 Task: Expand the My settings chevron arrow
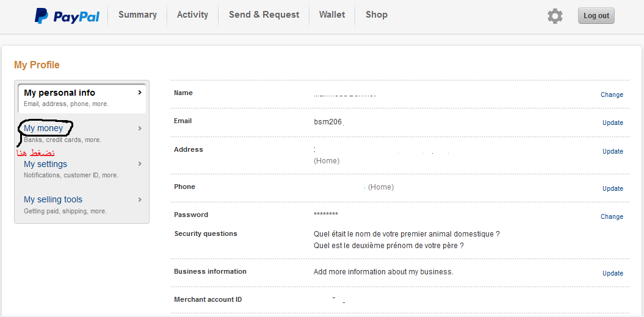point(140,164)
